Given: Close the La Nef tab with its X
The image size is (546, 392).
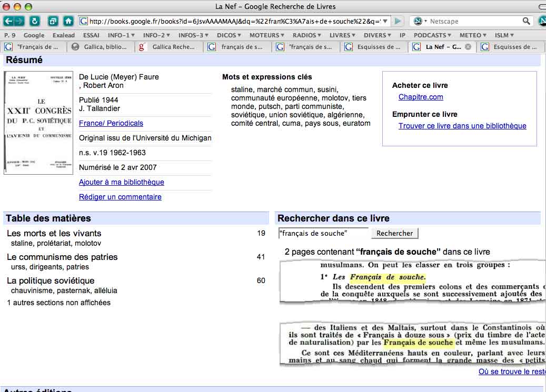Looking at the screenshot, I should coord(469,47).
